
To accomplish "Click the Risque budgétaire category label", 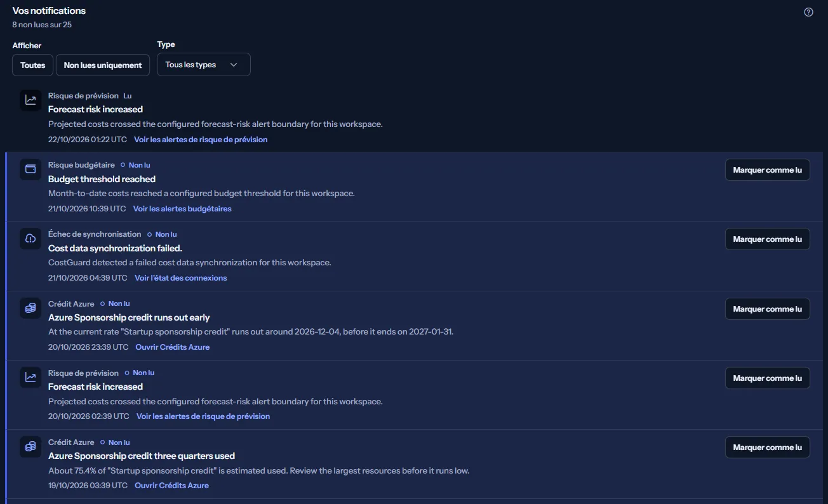I will [81, 165].
